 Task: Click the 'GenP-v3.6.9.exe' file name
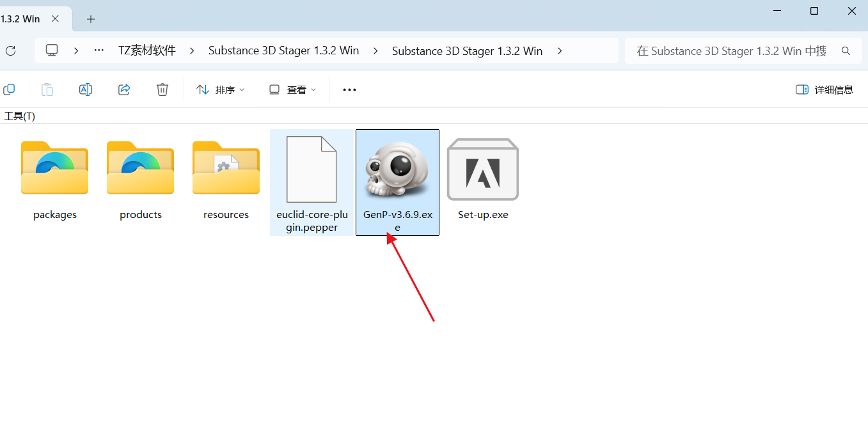[397, 221]
